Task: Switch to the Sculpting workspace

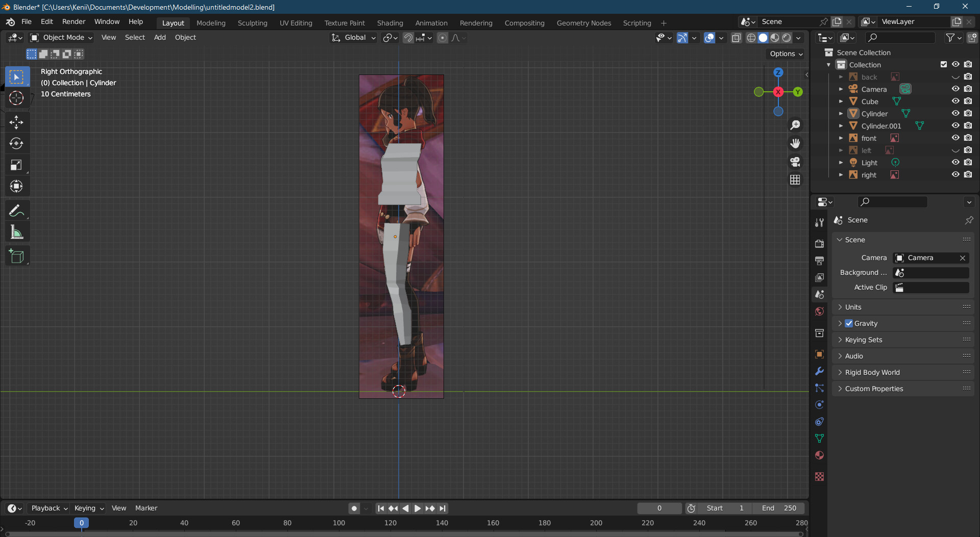Action: point(252,22)
